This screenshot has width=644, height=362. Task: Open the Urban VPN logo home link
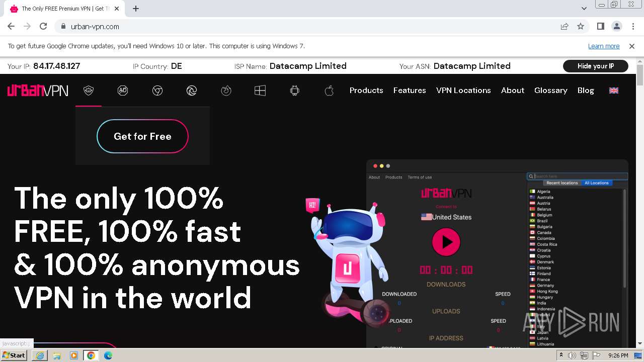(x=38, y=90)
